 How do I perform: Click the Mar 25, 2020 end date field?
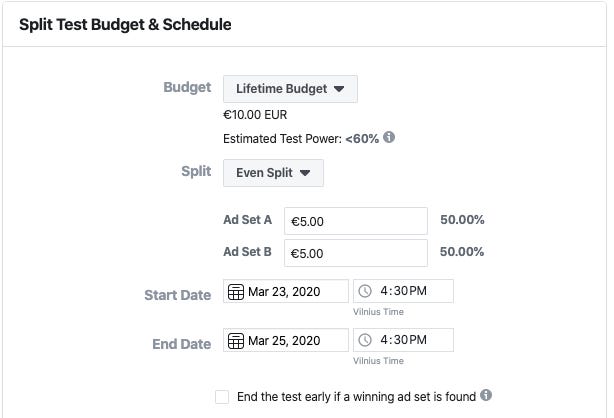(x=286, y=340)
